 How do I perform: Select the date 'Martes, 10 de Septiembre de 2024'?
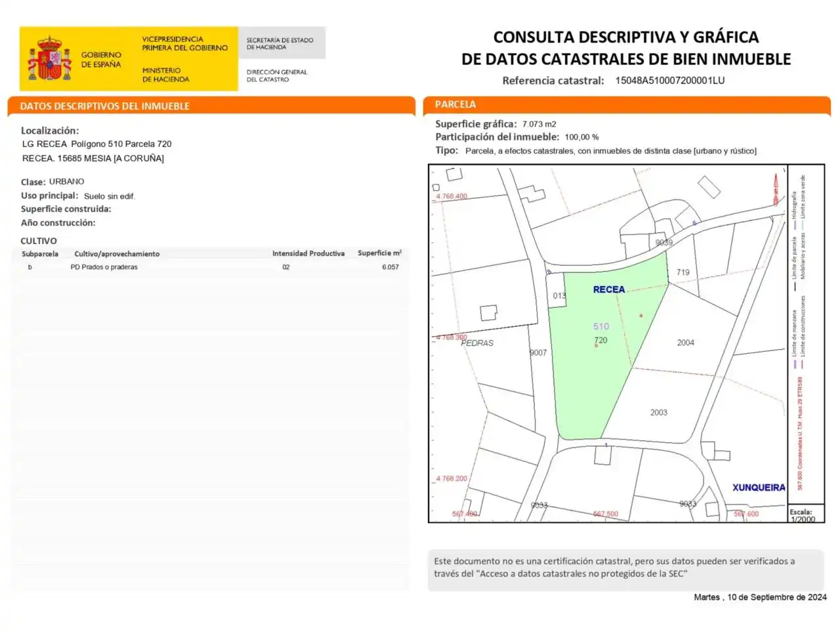click(760, 597)
